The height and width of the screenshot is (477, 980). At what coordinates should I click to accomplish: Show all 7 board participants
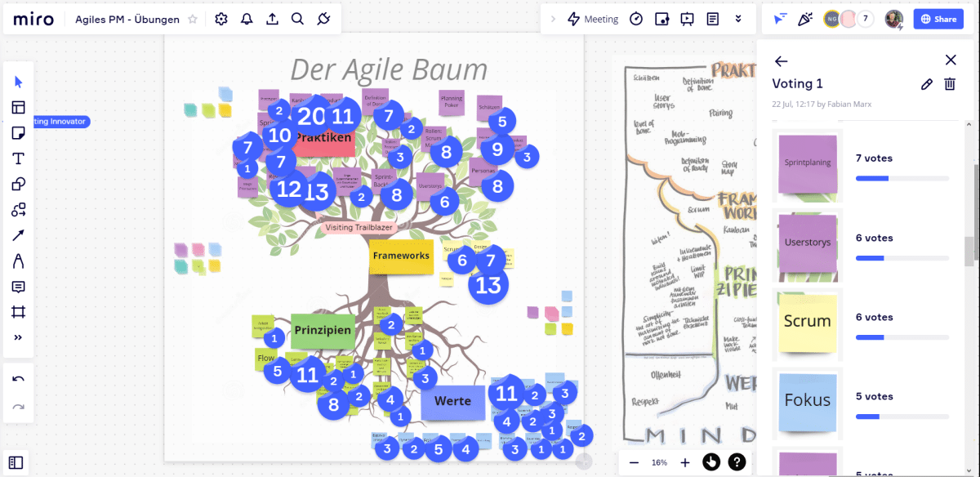click(x=865, y=19)
